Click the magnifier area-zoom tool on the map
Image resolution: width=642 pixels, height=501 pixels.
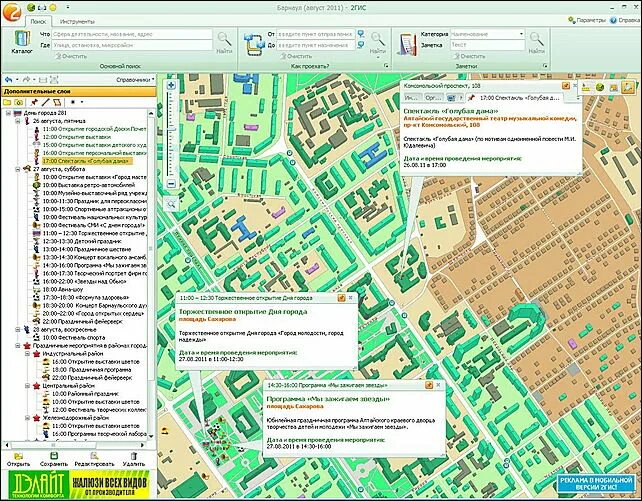pos(171,203)
